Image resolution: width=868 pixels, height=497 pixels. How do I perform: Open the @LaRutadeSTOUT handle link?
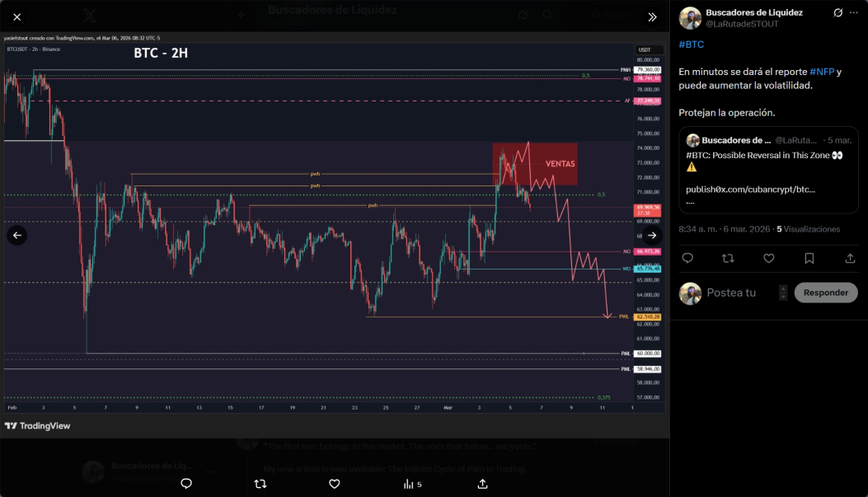pos(742,24)
